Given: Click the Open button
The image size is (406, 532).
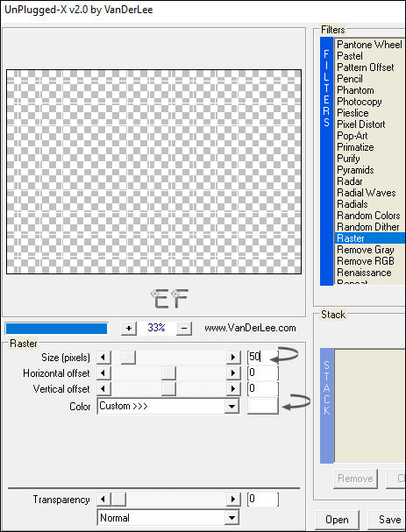Looking at the screenshot, I should [x=337, y=520].
